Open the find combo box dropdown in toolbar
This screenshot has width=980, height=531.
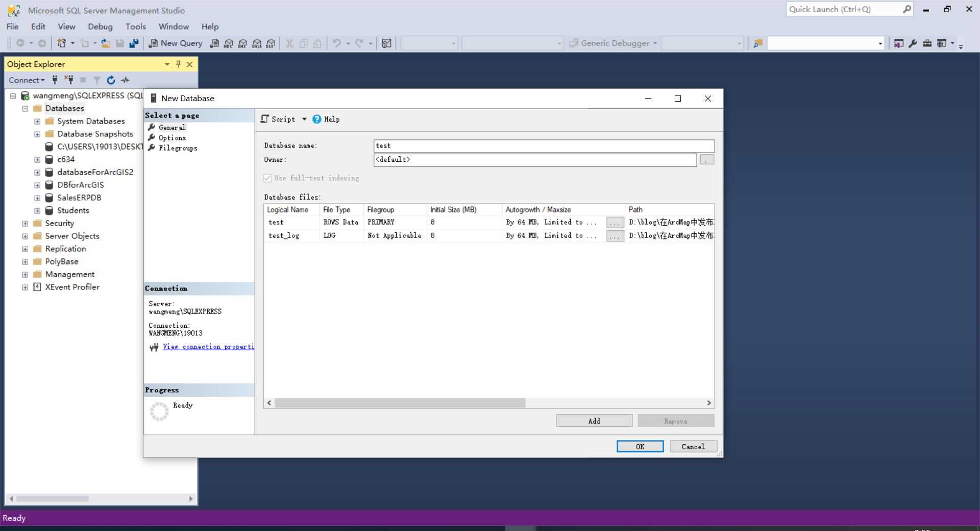coord(880,43)
